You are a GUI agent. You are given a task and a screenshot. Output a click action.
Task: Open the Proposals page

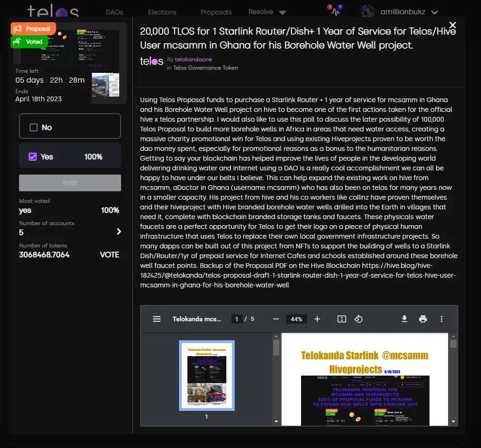coord(216,12)
